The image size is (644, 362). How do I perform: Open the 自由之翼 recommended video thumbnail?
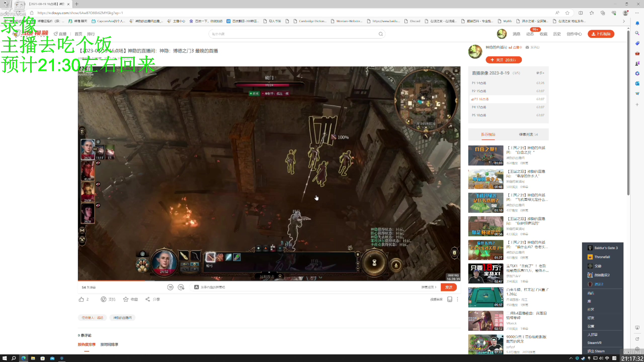point(486,155)
